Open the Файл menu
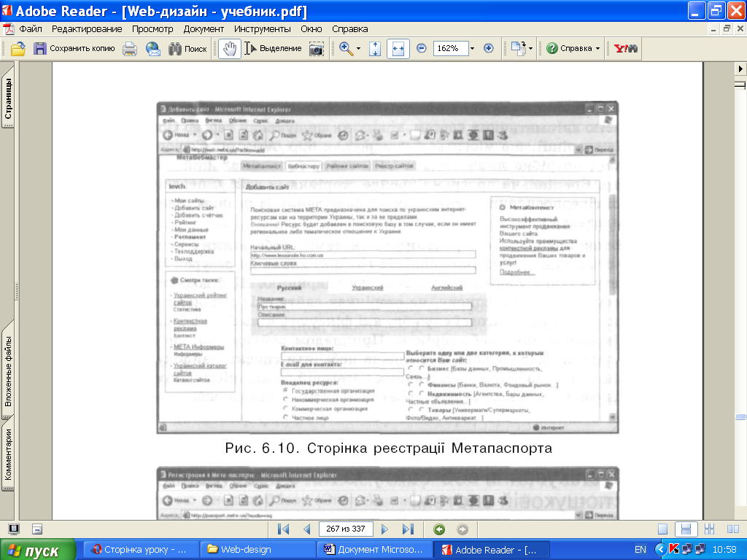The image size is (747, 560). pyautogui.click(x=31, y=29)
